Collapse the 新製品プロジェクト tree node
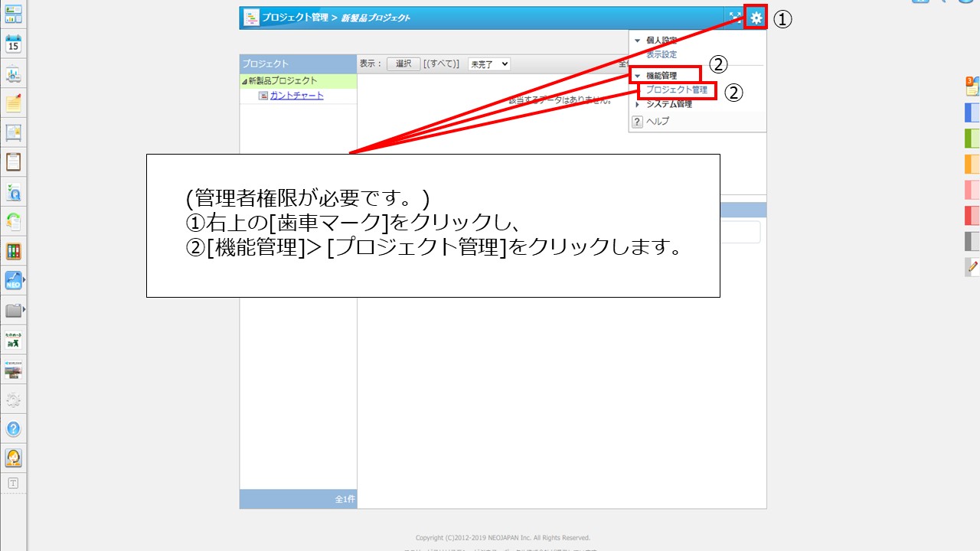 (x=244, y=81)
